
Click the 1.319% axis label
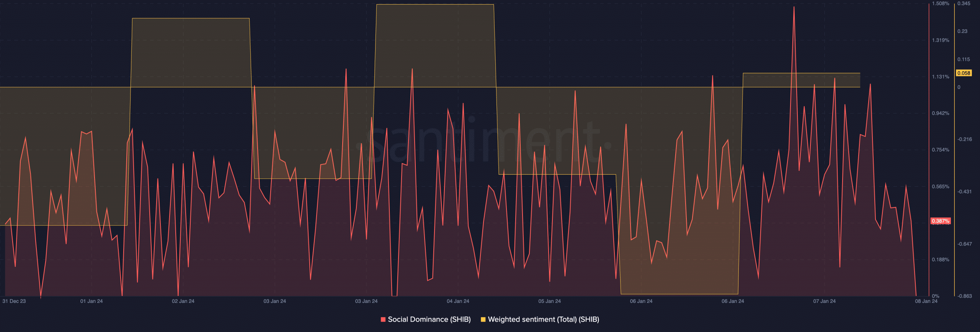[x=941, y=40]
